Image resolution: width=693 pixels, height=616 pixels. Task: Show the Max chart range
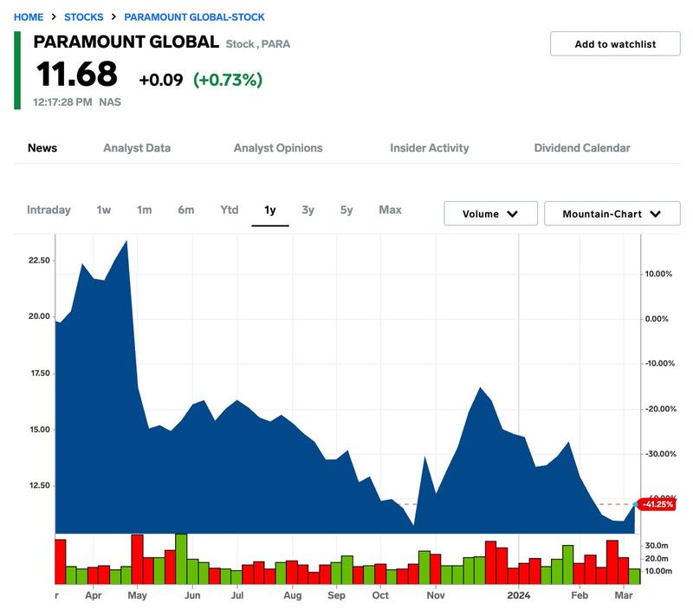(391, 210)
